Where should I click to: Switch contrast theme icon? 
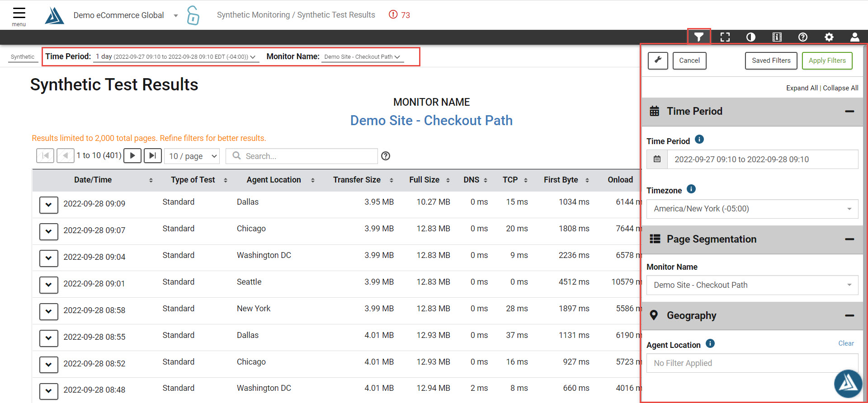pos(751,37)
